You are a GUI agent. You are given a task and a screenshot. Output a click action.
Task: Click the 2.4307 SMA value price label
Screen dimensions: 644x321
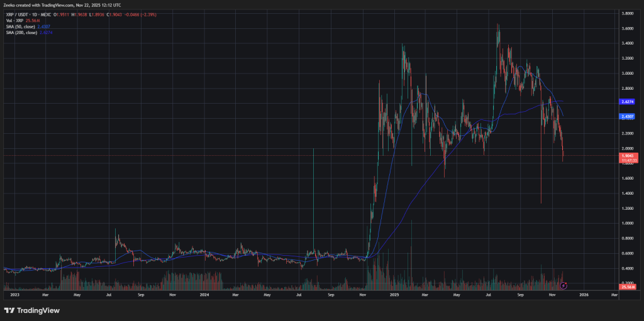point(630,116)
